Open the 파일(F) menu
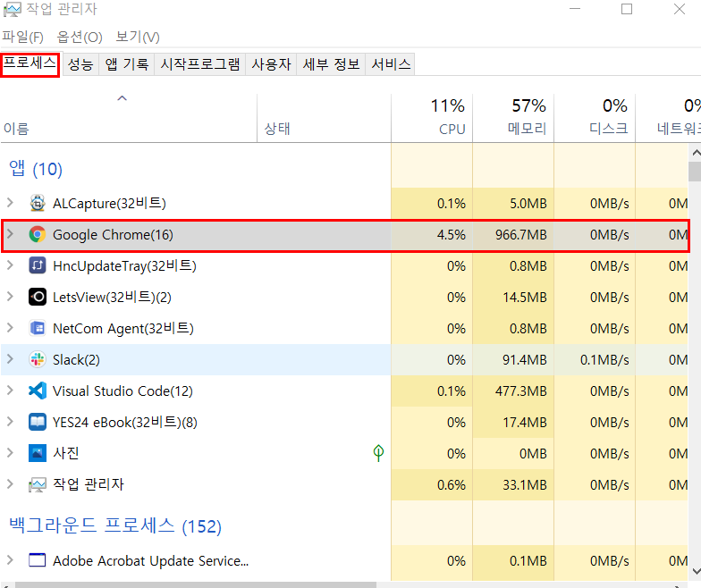701x588 pixels. (x=23, y=37)
